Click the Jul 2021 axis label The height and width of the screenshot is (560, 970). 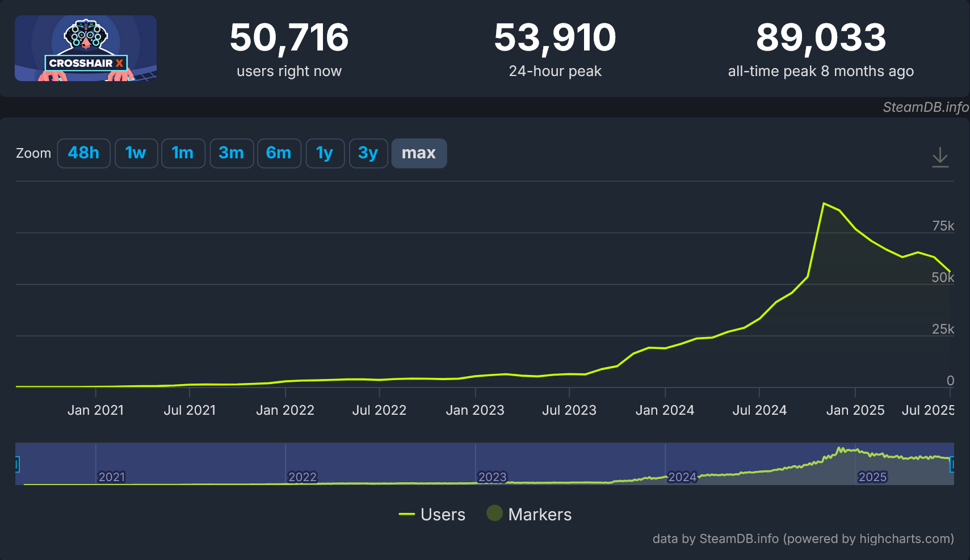(190, 410)
